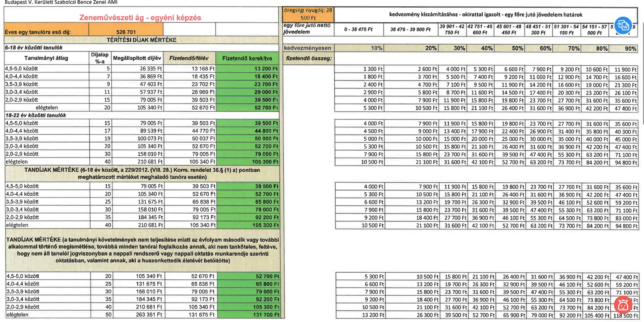Click the green 'Fizetendő kerekítve' column header

[x=247, y=58]
